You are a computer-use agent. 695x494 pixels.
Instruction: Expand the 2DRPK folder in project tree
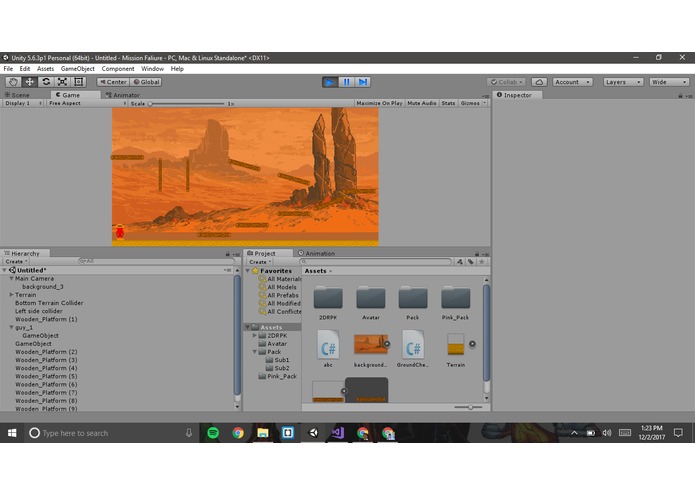pyautogui.click(x=255, y=335)
